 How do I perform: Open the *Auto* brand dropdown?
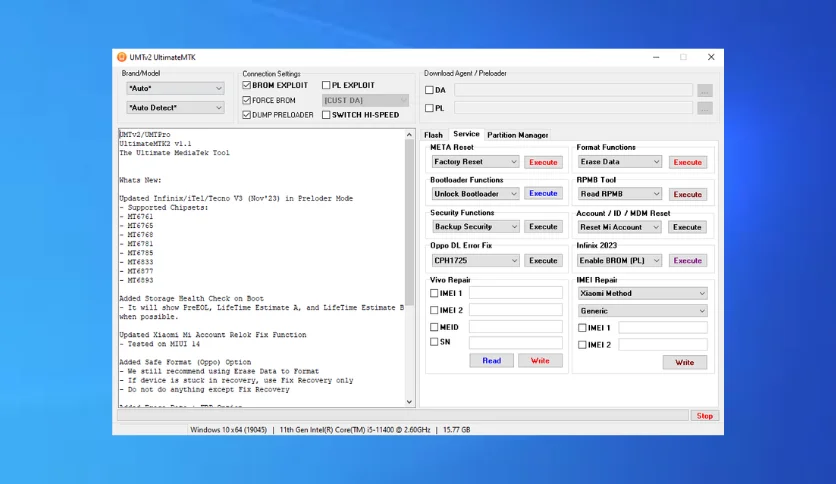(175, 88)
